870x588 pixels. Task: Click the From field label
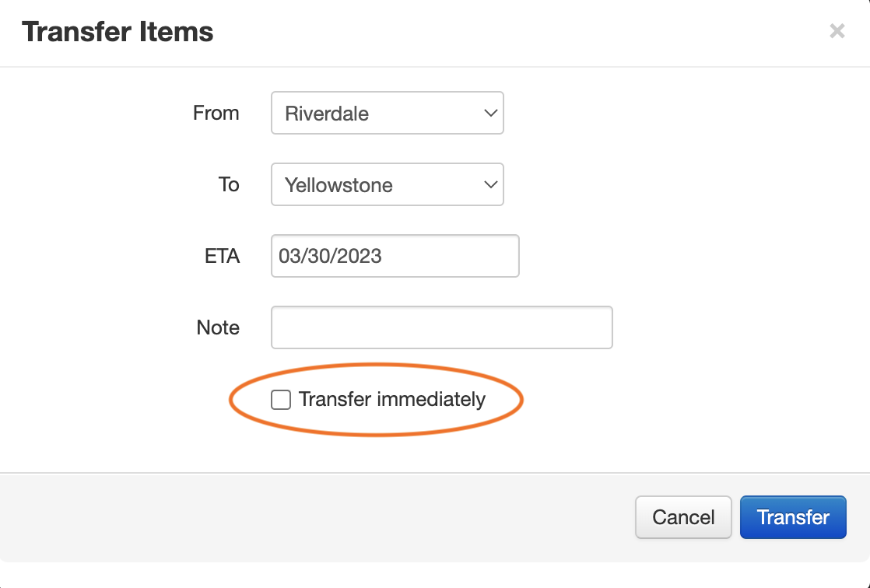point(216,113)
